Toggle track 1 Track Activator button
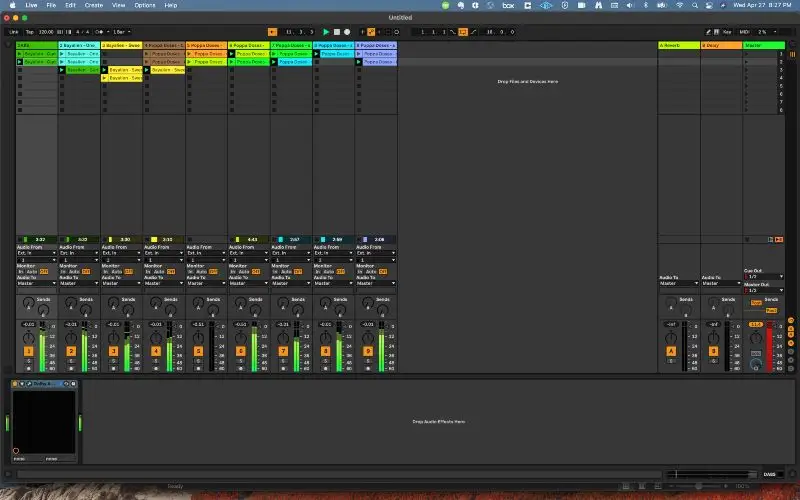This screenshot has width=800, height=500. pos(29,351)
